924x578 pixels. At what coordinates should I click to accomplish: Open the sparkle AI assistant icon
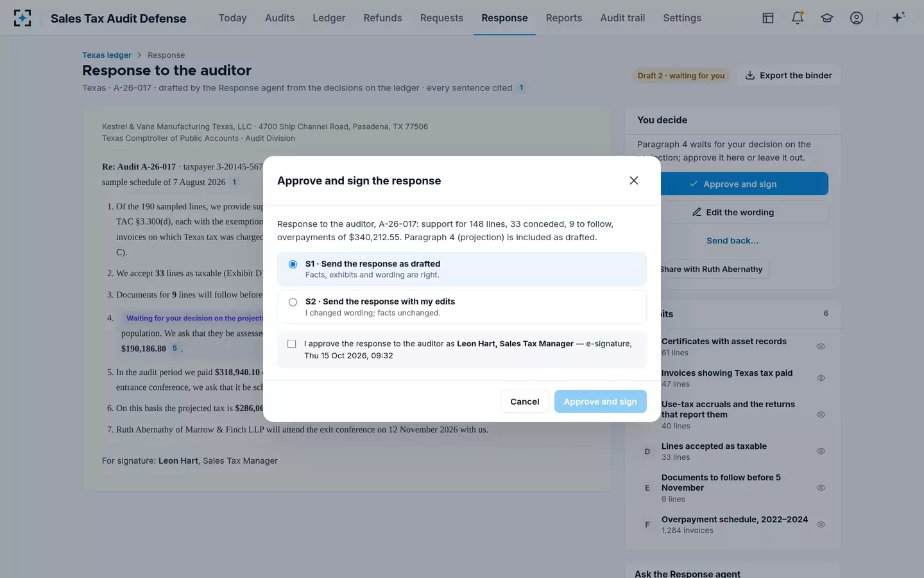pyautogui.click(x=898, y=17)
